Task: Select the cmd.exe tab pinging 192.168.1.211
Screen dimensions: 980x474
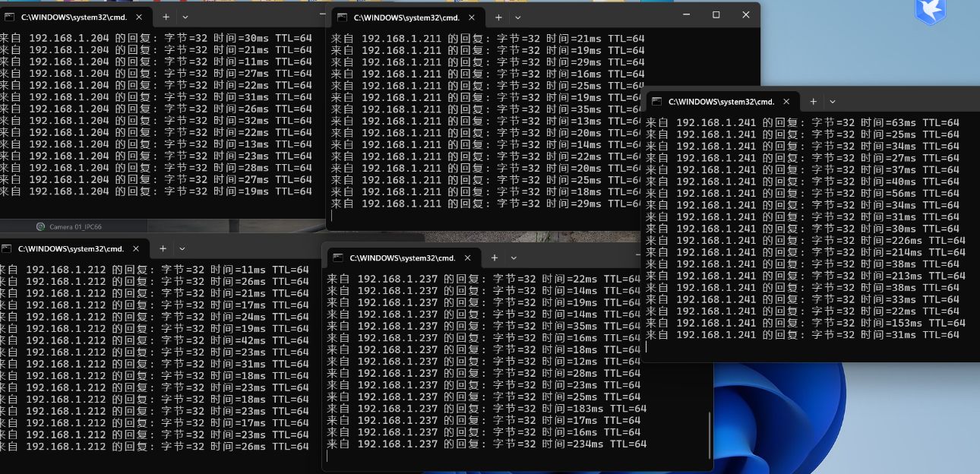Action: point(407,17)
